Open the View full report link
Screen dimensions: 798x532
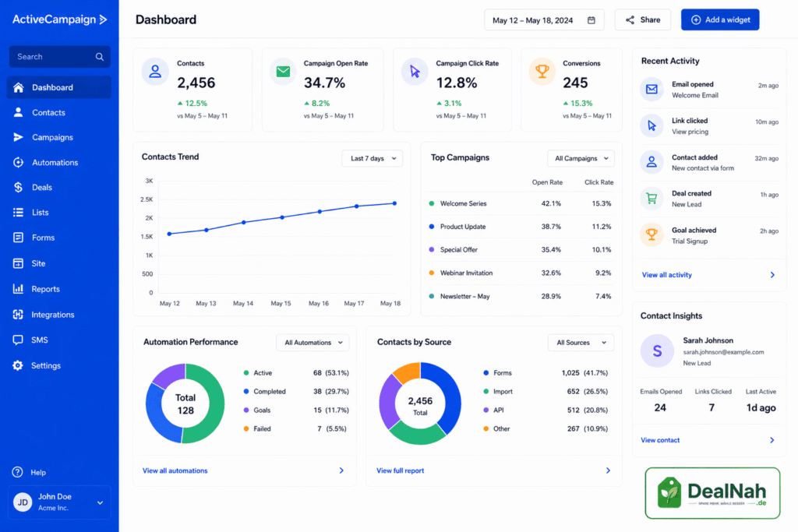(400, 470)
